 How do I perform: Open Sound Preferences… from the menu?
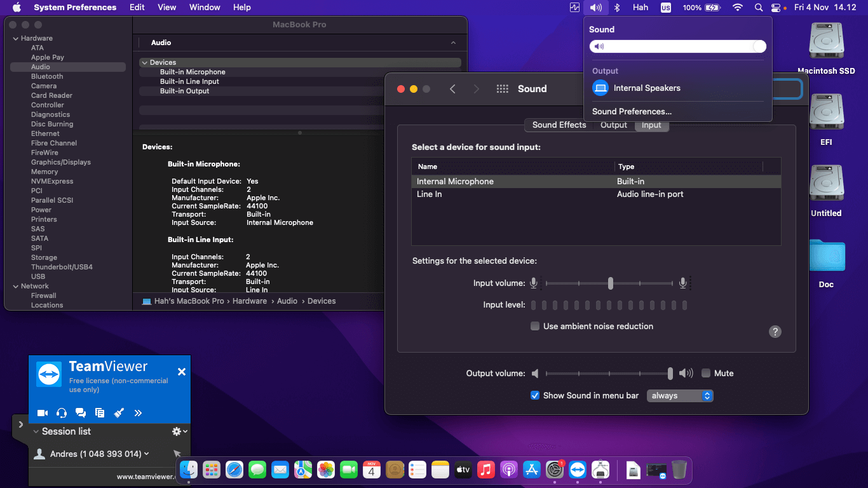pyautogui.click(x=632, y=111)
